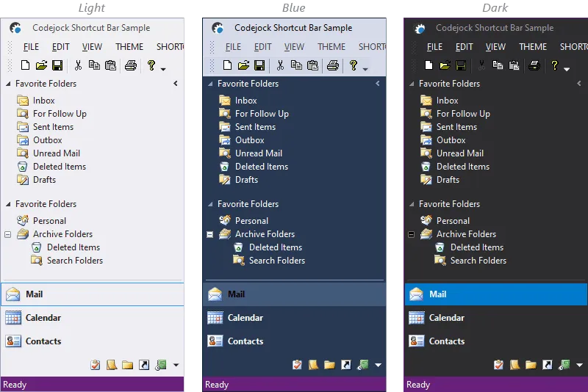Select Calendar pane button in Light theme
This screenshot has width=588, height=392.
93,318
